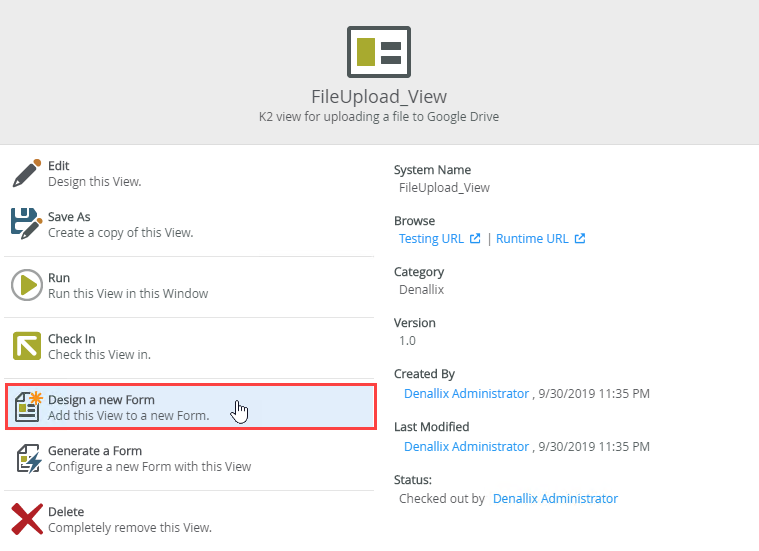The height and width of the screenshot is (551, 759).
Task: Open Denallix Administrator under Last Modified
Action: click(x=466, y=446)
